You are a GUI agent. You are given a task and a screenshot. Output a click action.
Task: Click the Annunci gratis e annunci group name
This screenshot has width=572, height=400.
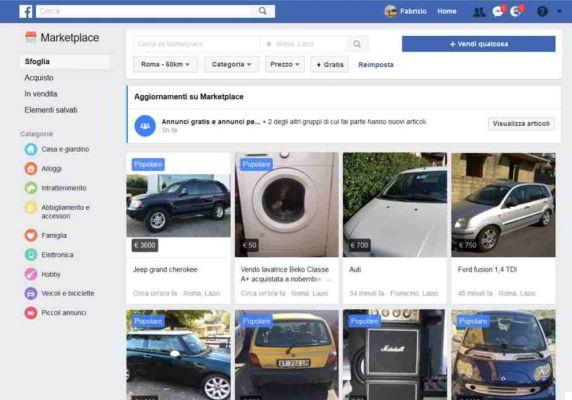211,122
